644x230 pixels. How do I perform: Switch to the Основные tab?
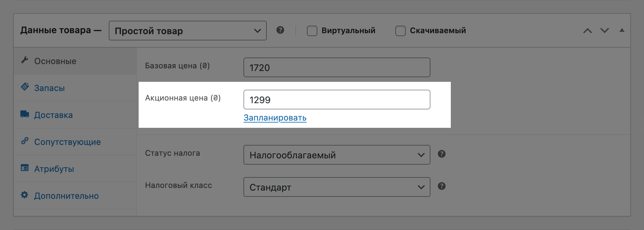click(75, 61)
